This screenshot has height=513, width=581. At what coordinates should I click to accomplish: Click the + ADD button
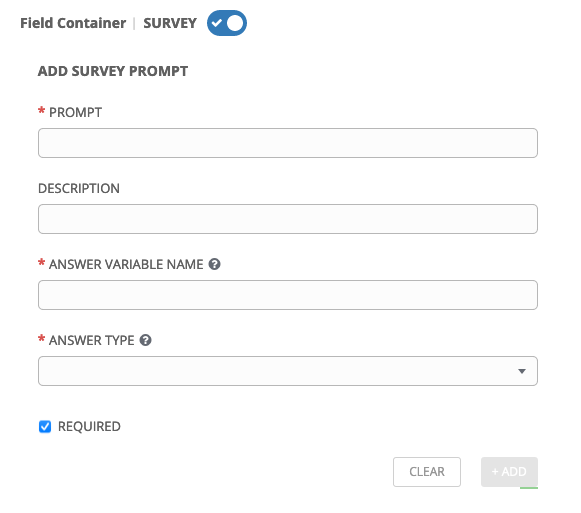pyautogui.click(x=509, y=471)
